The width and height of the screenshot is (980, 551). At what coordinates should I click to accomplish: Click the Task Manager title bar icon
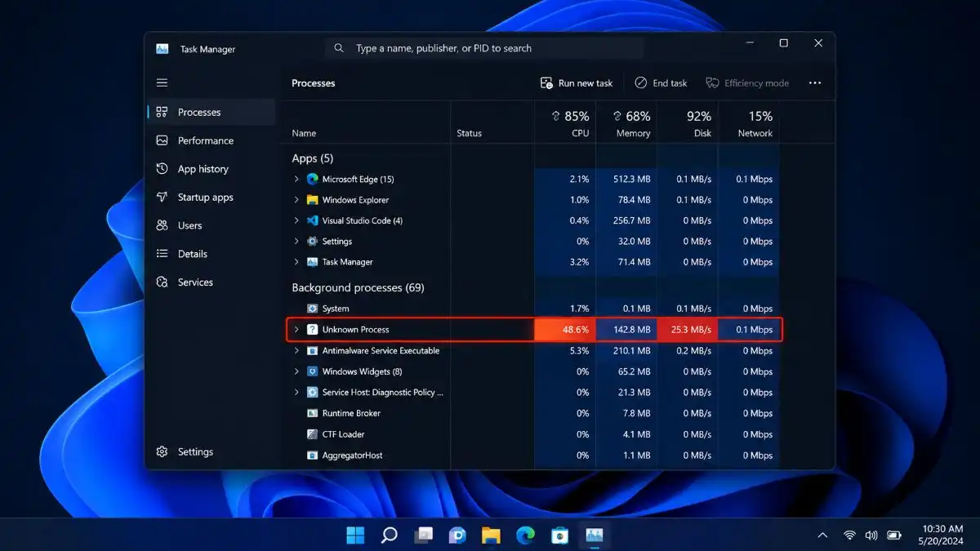(162, 49)
